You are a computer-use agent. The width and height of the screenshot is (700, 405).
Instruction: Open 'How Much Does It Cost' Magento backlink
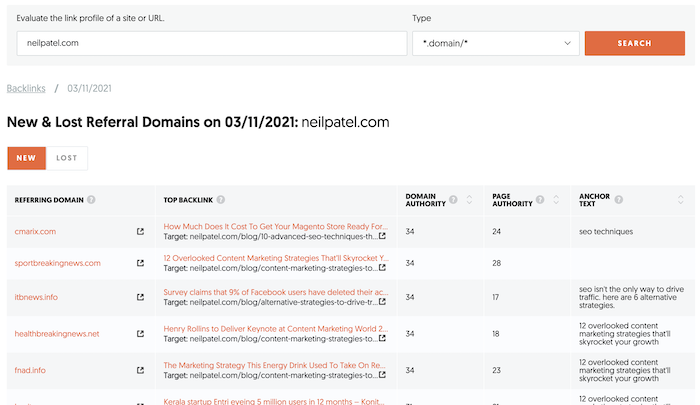pos(275,226)
